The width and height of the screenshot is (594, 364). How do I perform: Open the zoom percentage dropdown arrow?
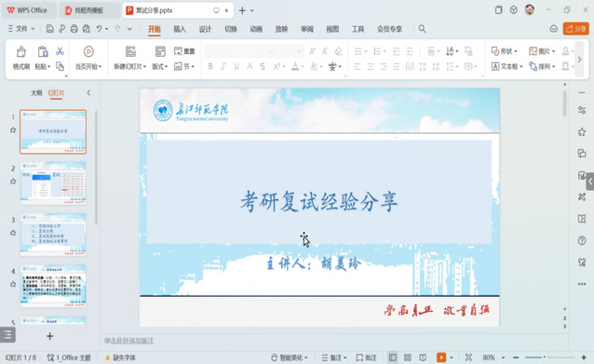[503, 357]
